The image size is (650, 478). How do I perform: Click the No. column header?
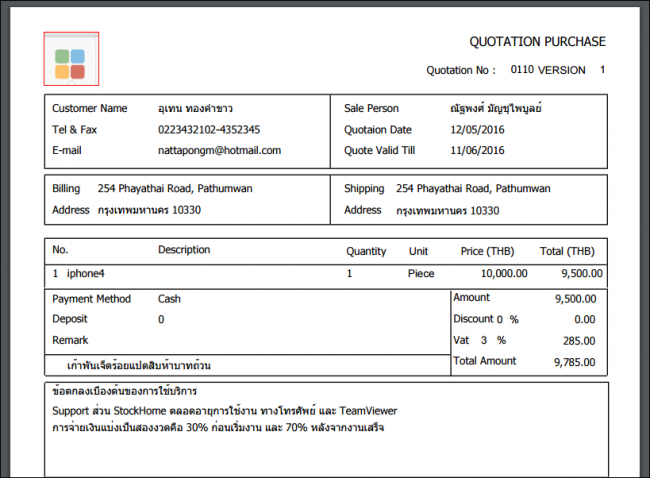coord(60,250)
